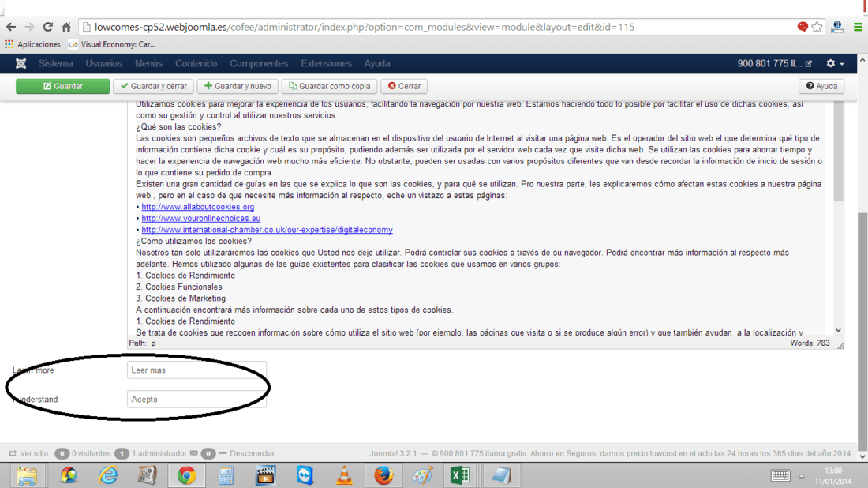
Task: Click page scrollbar down arrow
Action: pyautogui.click(x=862, y=457)
